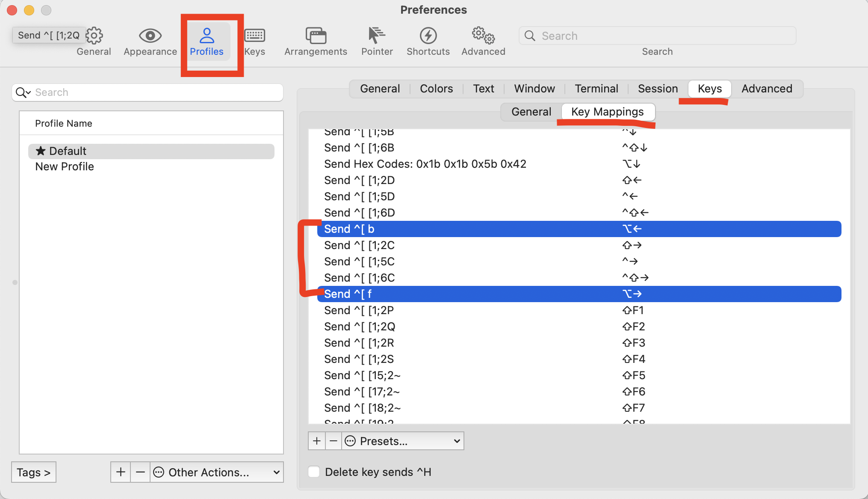Viewport: 868px width, 499px height.
Task: Open the Keys keyboard icon pane
Action: pos(255,36)
